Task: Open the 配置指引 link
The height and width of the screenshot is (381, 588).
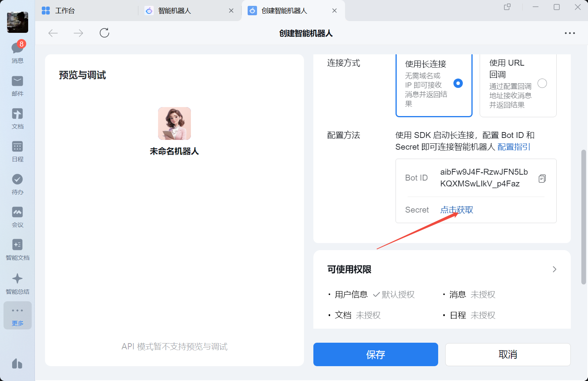Action: coord(514,147)
